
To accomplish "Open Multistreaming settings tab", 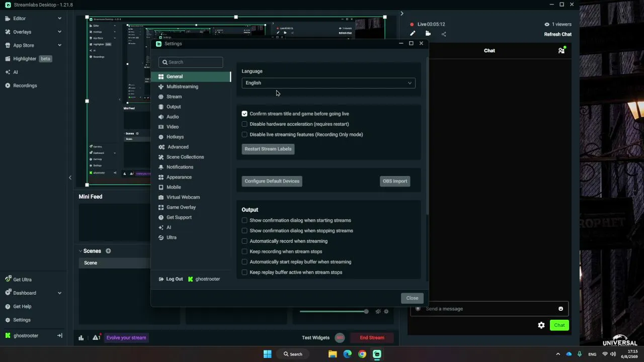I will pyautogui.click(x=191, y=86).
